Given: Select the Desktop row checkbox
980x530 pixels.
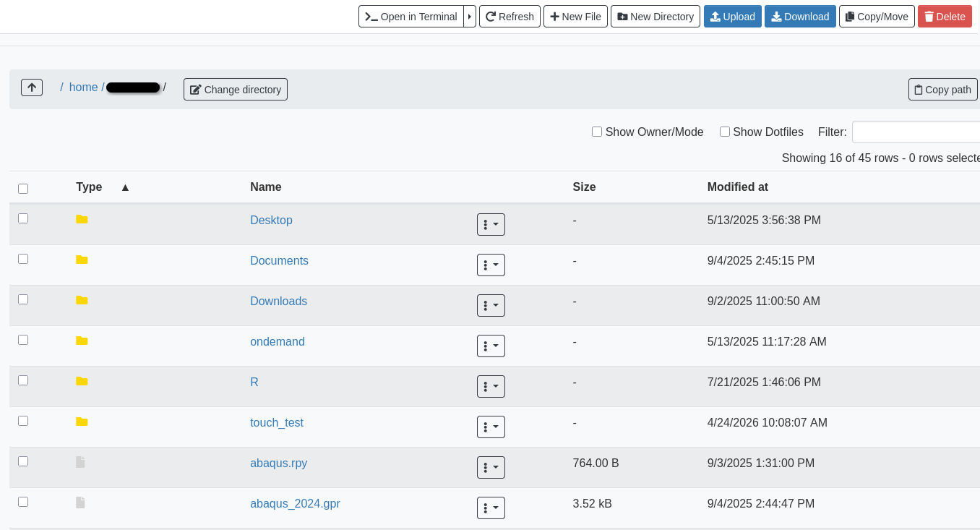Looking at the screenshot, I should (23, 218).
